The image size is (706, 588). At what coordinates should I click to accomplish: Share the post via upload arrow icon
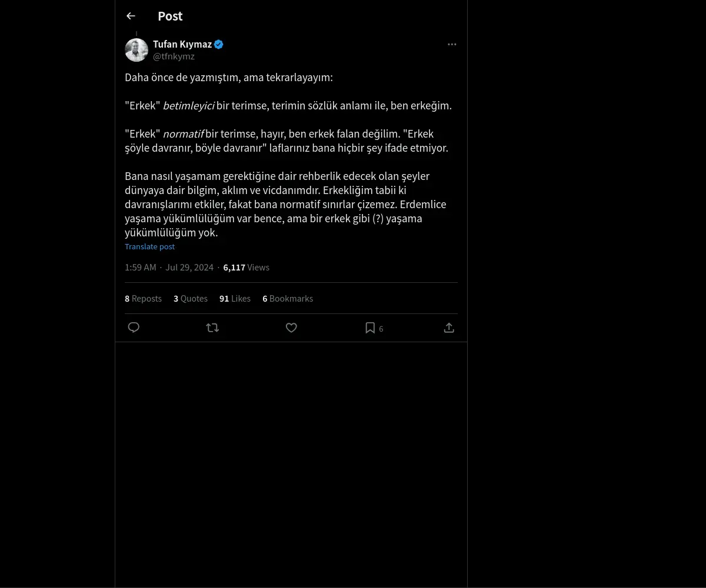click(x=449, y=328)
